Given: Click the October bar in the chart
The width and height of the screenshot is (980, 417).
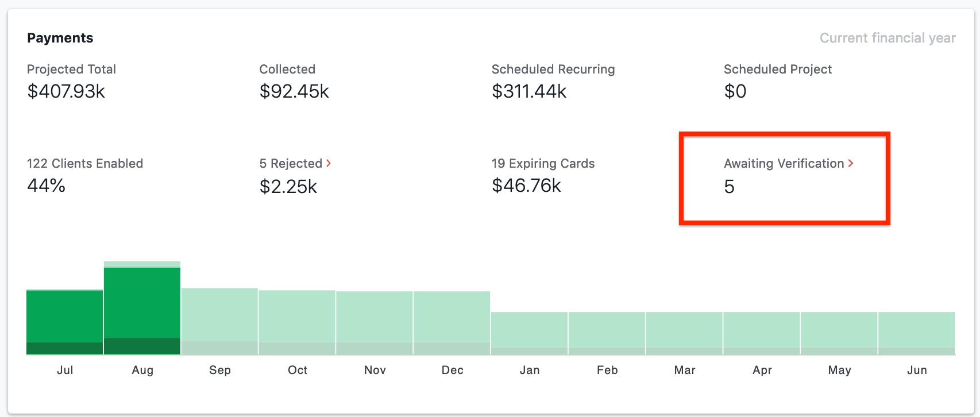Looking at the screenshot, I should 297,322.
